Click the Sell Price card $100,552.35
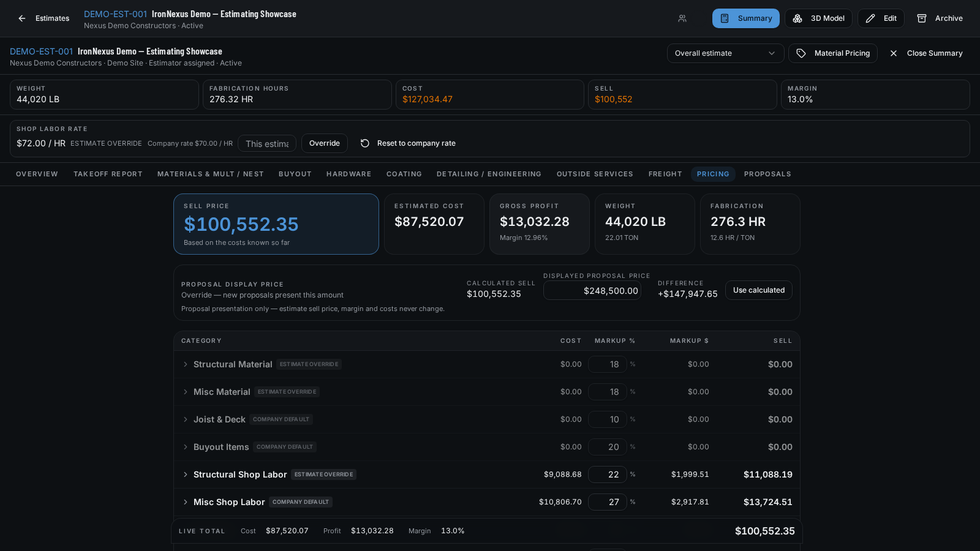 tap(276, 224)
